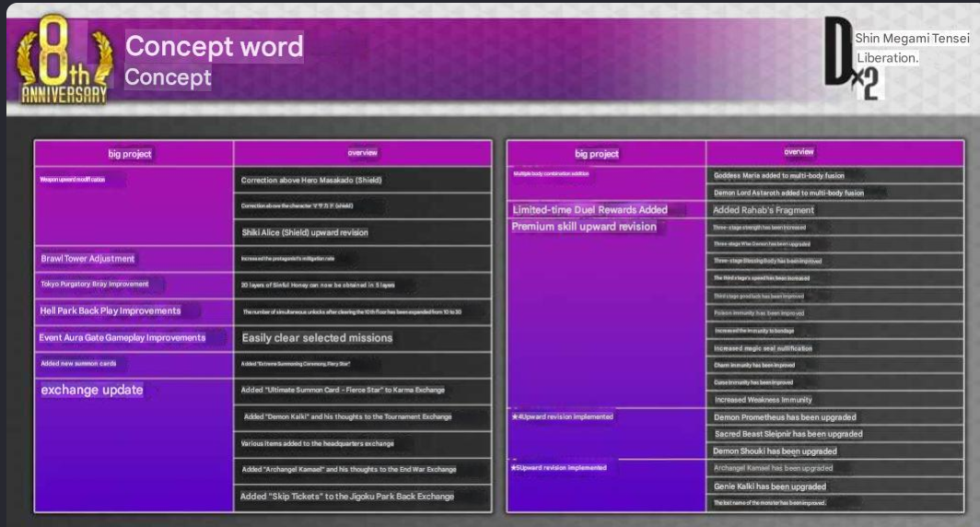Click the 'Skip Tickets' Jigoku Park Back Exchange cell
The height and width of the screenshot is (527, 980).
pyautogui.click(x=347, y=497)
